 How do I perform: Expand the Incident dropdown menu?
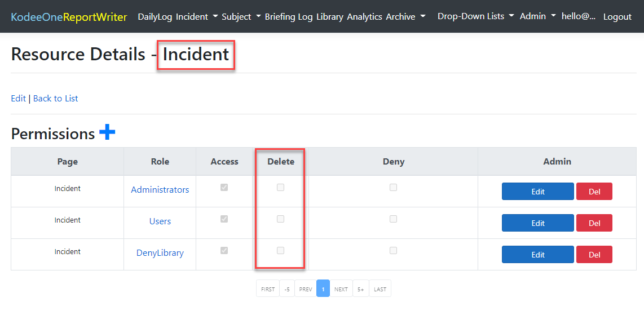click(197, 17)
